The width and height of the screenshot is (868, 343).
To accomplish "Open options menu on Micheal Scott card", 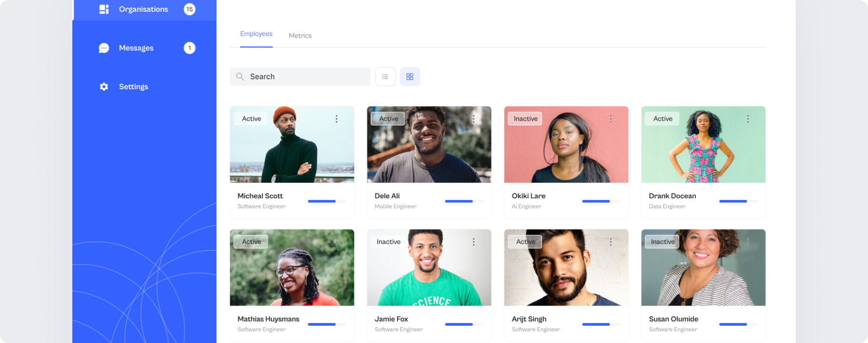I will pos(336,119).
